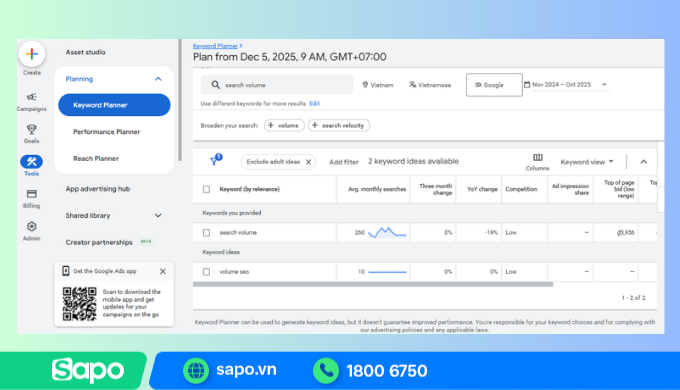Click the '1 - 2 of 2' pagination text
This screenshot has width=680, height=390.
[x=633, y=298]
